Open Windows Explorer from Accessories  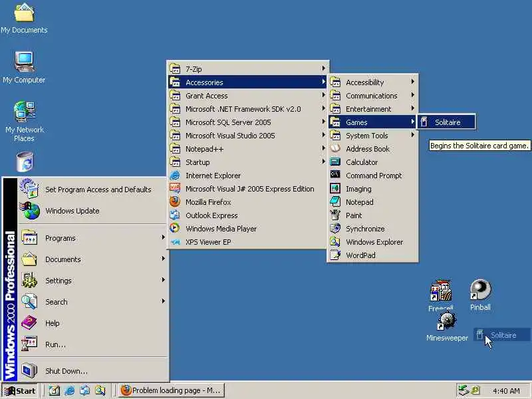(372, 242)
